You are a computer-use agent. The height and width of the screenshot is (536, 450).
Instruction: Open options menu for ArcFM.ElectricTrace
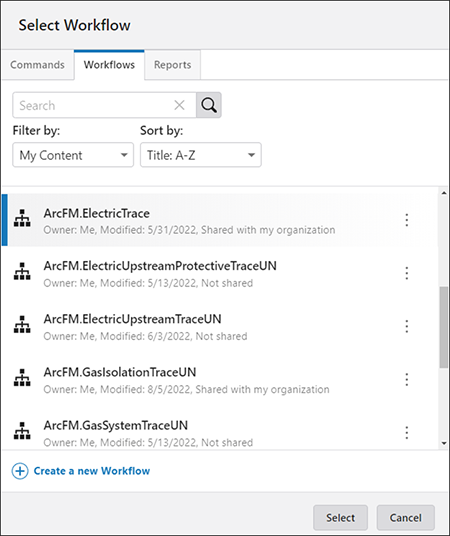(407, 220)
